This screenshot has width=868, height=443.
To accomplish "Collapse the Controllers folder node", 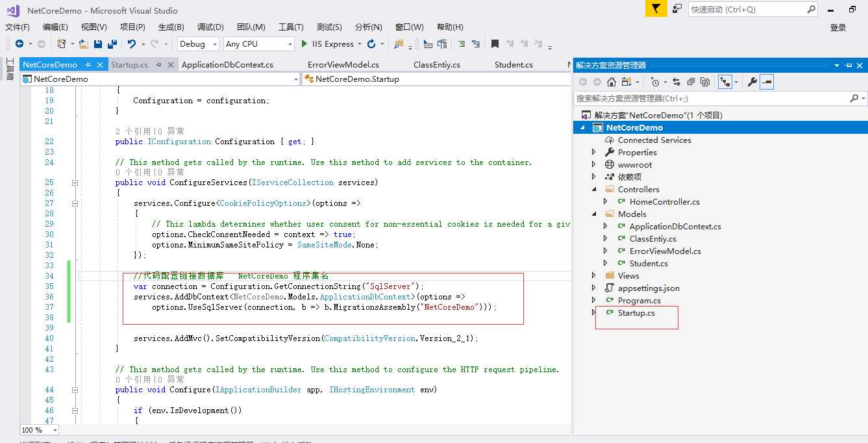I will (x=594, y=190).
